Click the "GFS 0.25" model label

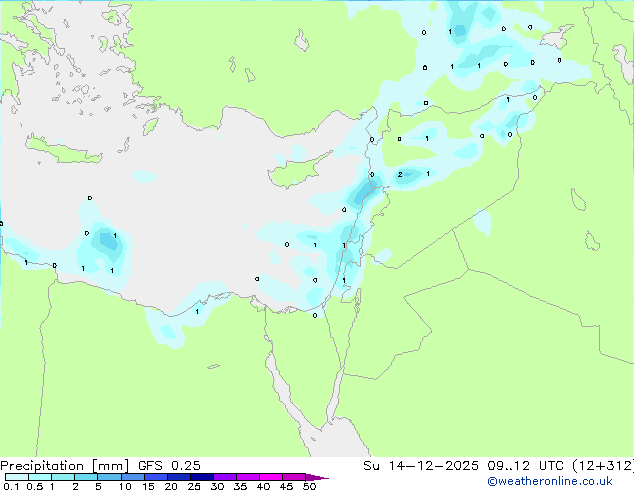coord(169,466)
